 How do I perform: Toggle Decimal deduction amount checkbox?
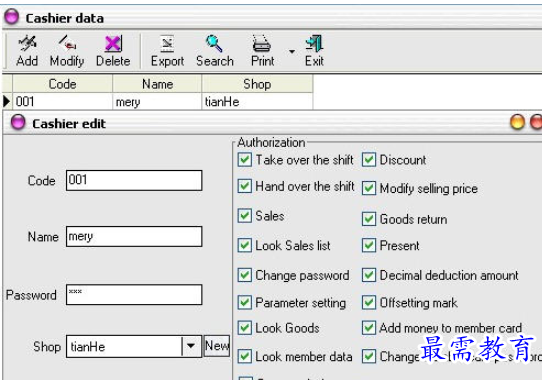tap(369, 275)
